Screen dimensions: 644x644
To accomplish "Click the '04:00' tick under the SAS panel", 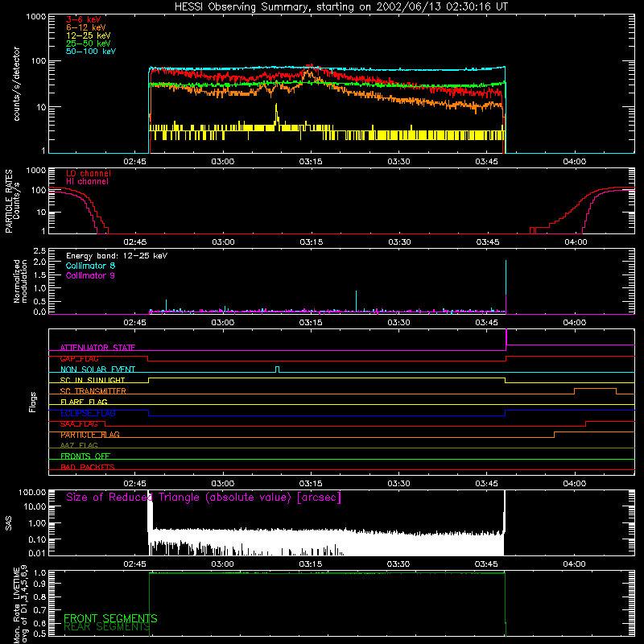I will click(x=574, y=564).
